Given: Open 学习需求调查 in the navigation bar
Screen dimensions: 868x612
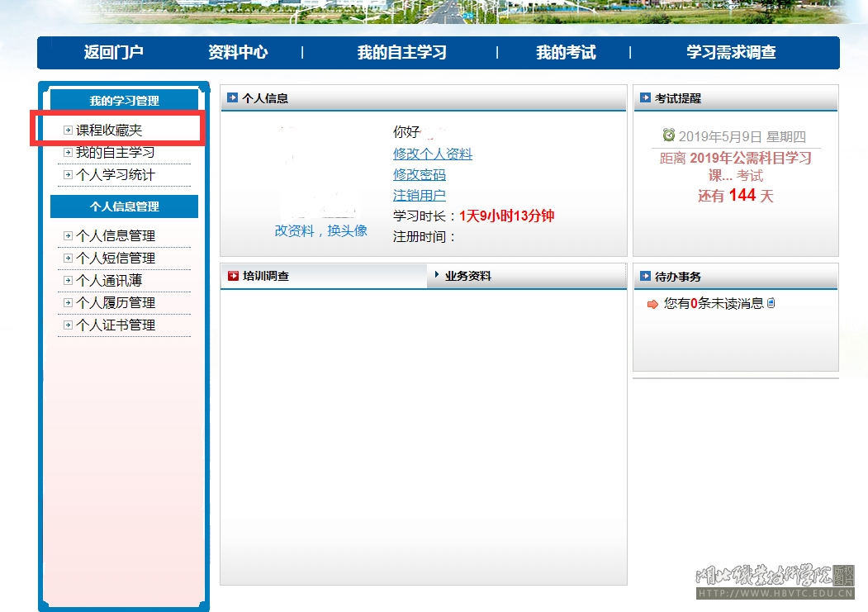Looking at the screenshot, I should click(x=731, y=53).
